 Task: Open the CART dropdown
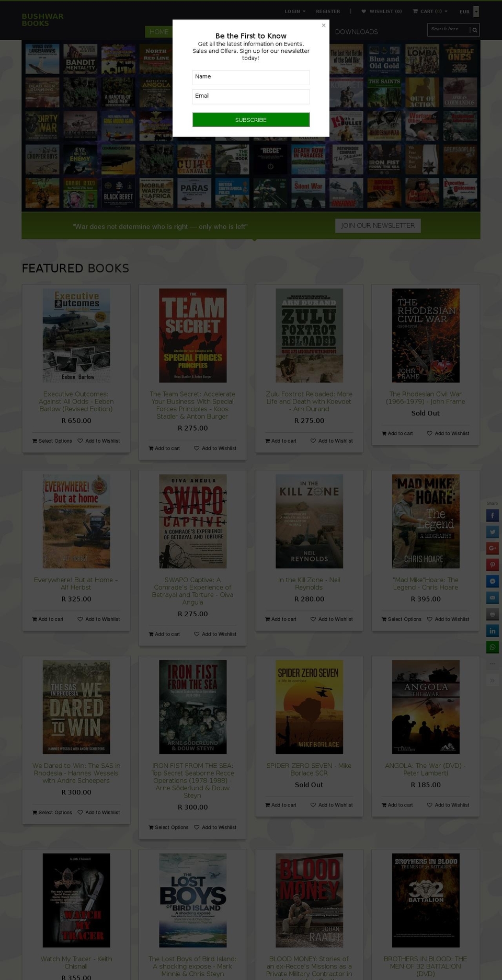click(x=430, y=11)
